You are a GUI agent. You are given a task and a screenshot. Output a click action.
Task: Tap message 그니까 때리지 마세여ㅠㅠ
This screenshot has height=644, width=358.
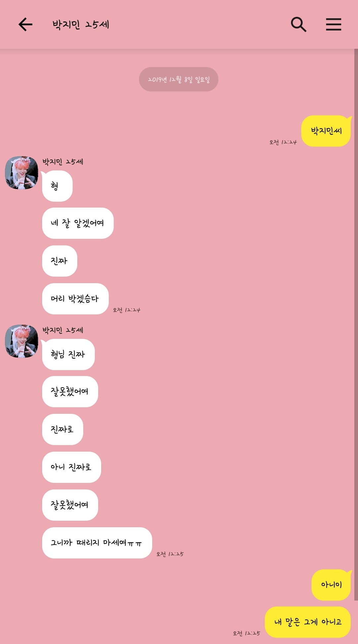(x=97, y=543)
